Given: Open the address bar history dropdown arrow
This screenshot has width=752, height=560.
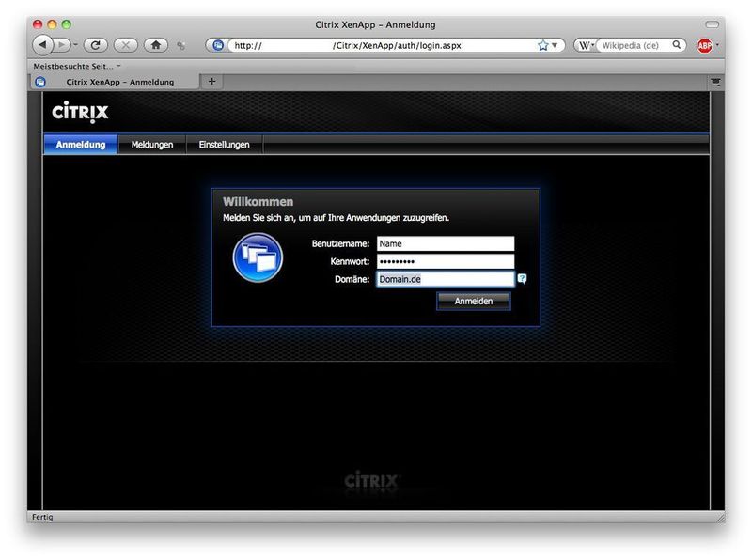Looking at the screenshot, I should click(555, 45).
